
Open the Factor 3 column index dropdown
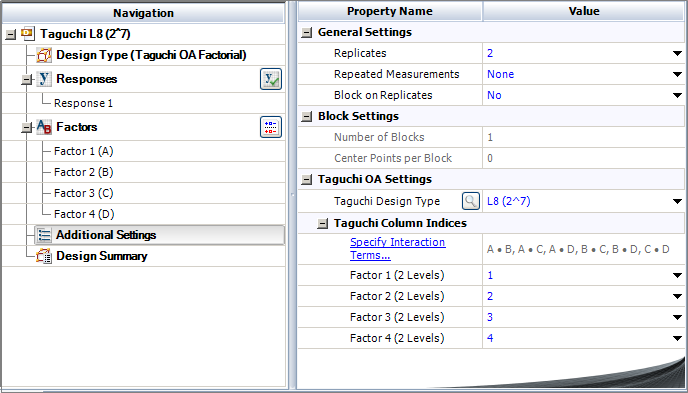(677, 318)
